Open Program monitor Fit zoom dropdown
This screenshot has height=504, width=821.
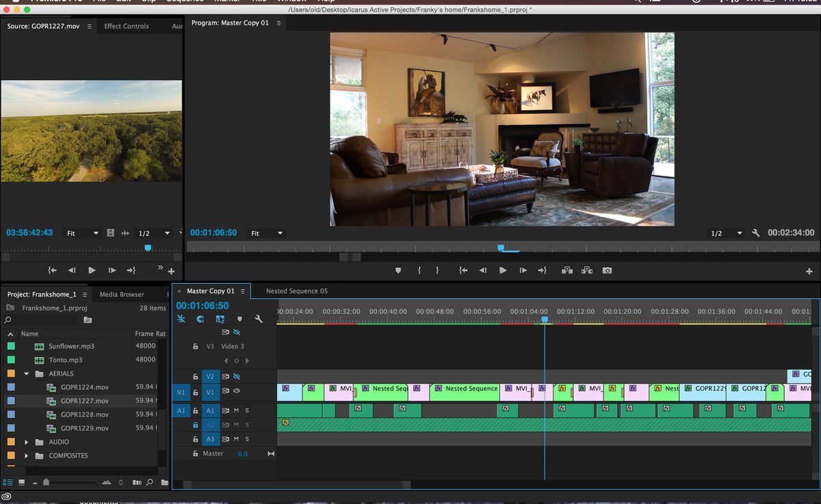267,233
